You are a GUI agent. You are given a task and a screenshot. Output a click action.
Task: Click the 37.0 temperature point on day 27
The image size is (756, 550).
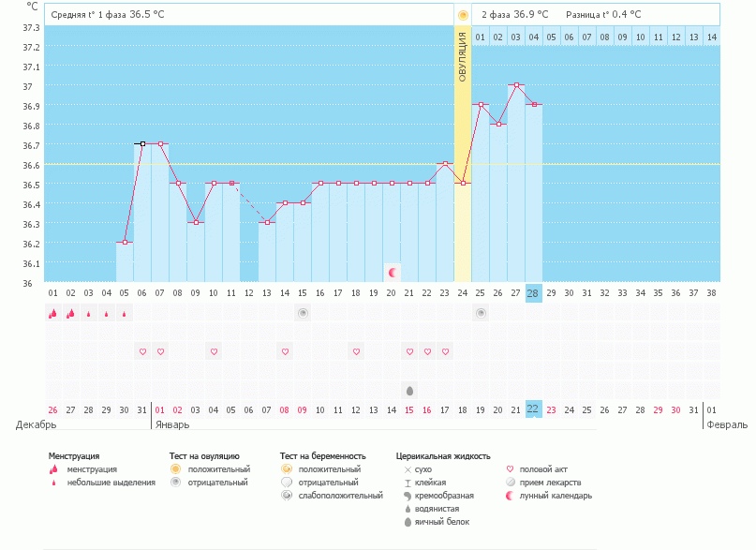[516, 85]
